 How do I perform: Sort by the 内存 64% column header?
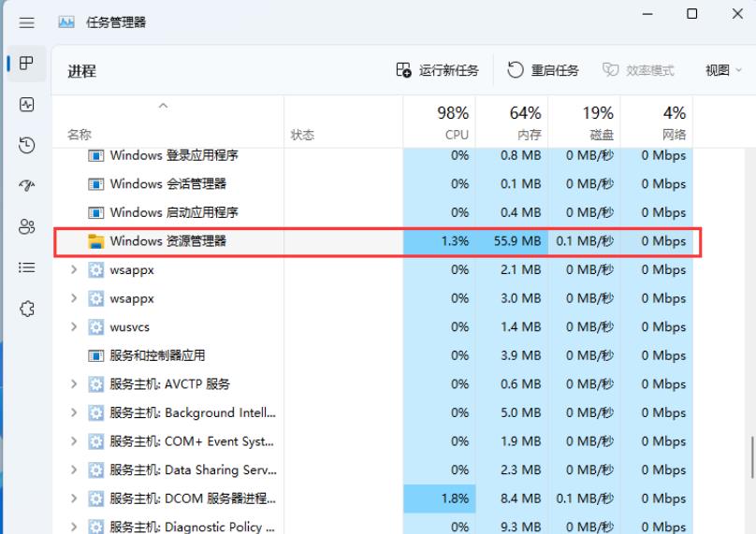[512, 122]
